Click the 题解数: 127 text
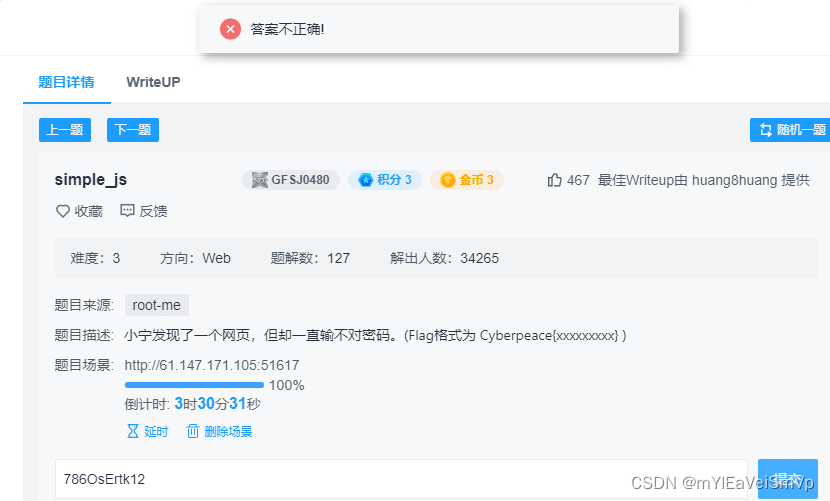The width and height of the screenshot is (830, 501). coord(310,258)
